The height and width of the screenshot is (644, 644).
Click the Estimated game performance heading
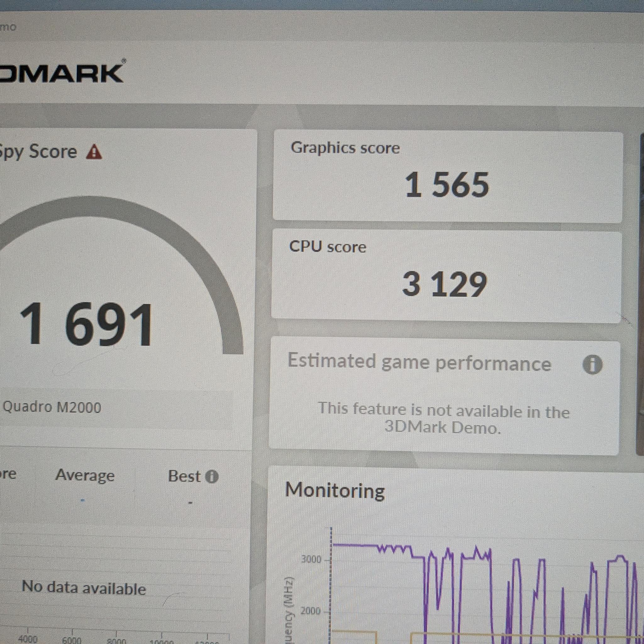[x=419, y=362]
